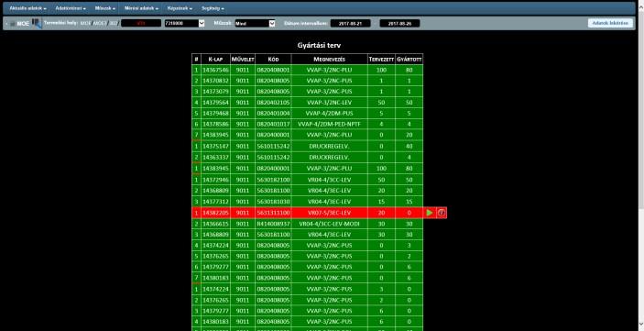The image size is (644, 331).
Task: Click the VVAP-4/2DM-PED-NPTF name cell
Action: click(330, 124)
